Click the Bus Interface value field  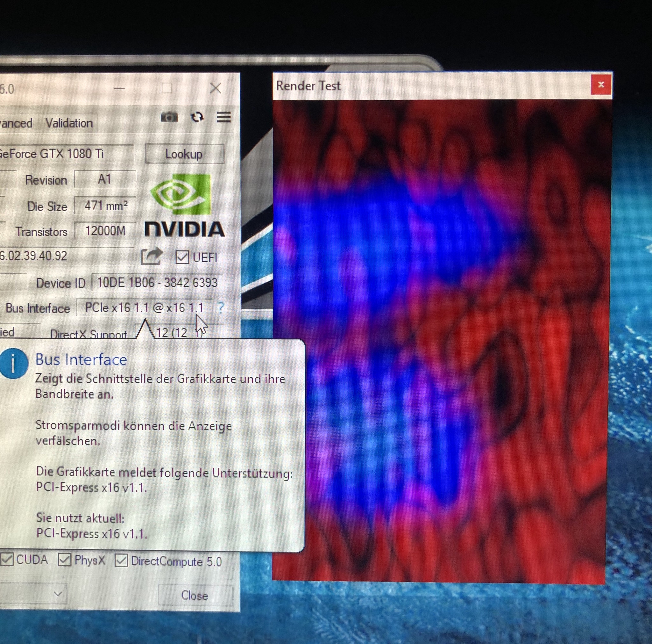click(x=144, y=308)
